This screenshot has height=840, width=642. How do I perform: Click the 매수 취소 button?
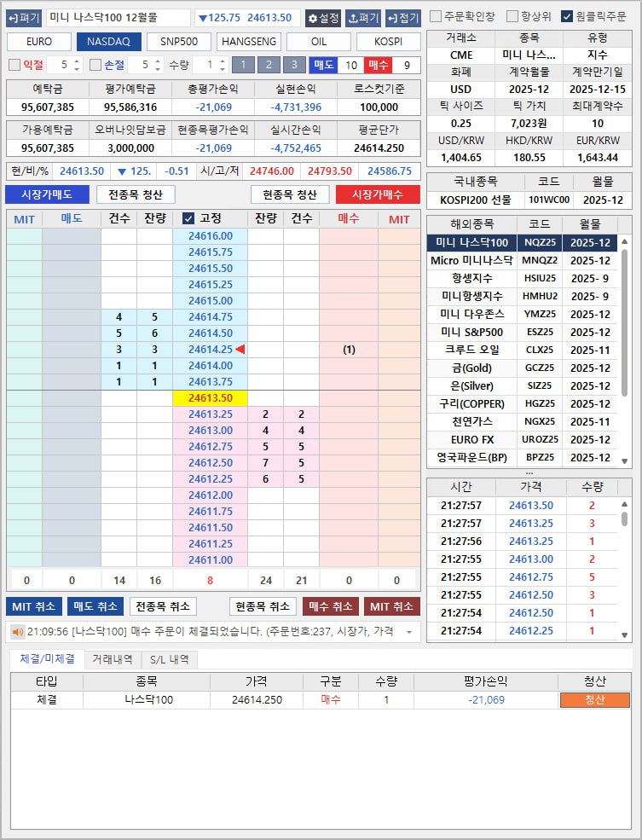tap(330, 606)
